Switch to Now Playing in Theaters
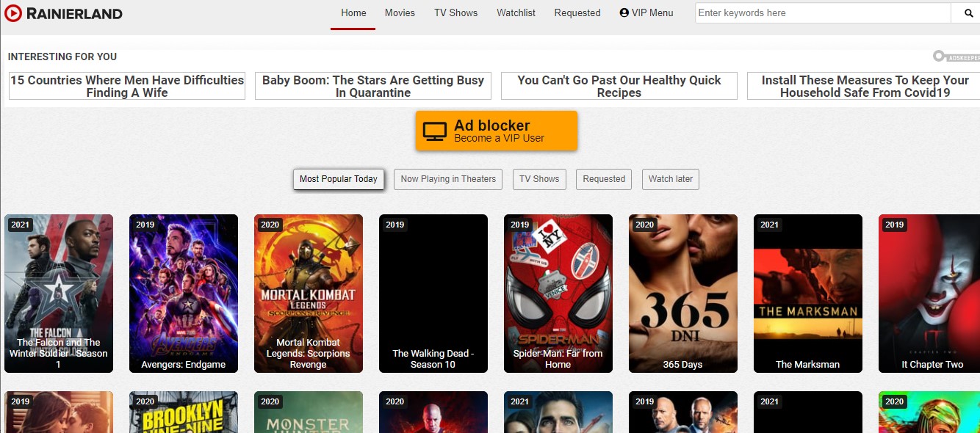 [x=448, y=179]
